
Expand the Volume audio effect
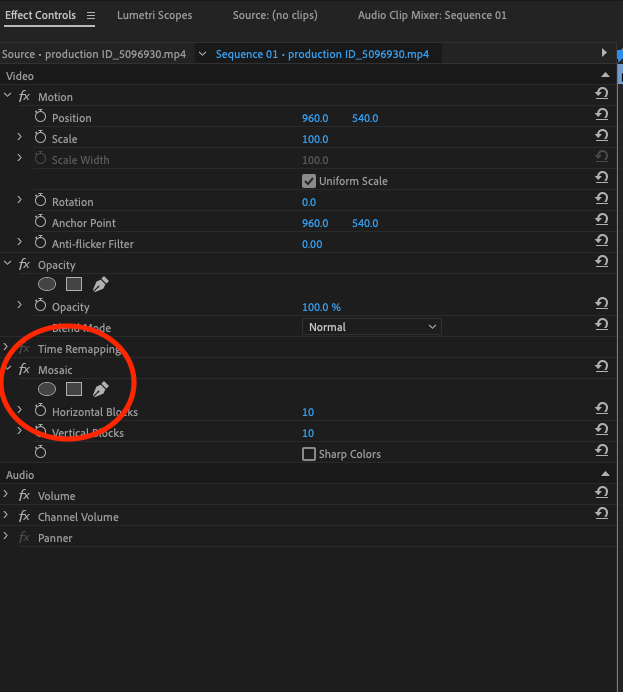pos(7,496)
